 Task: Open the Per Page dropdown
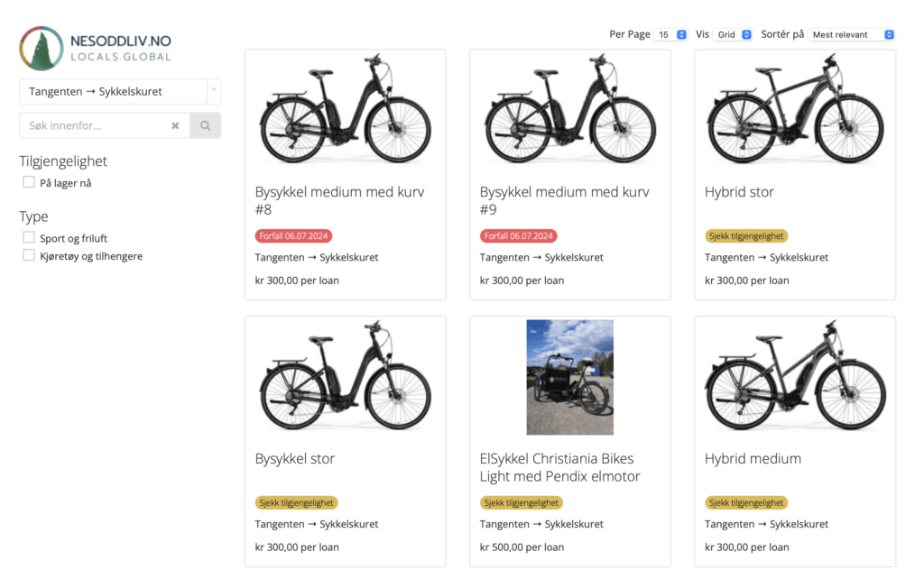pyautogui.click(x=671, y=35)
